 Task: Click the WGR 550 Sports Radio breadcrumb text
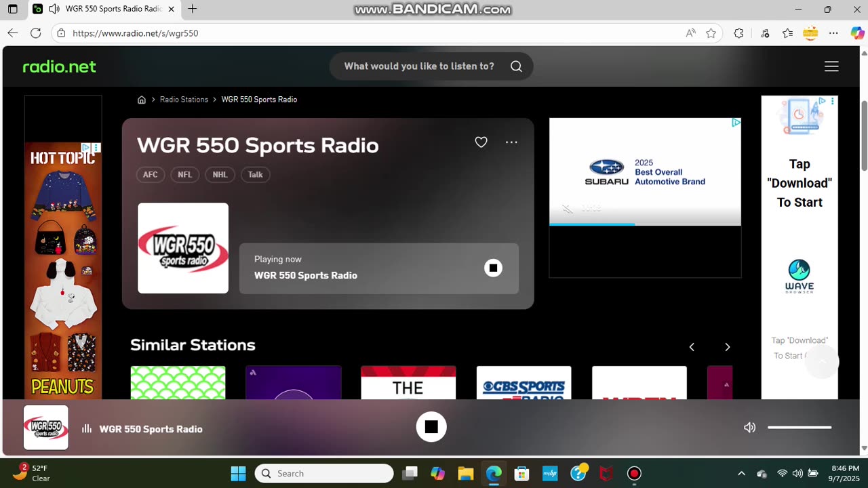click(259, 100)
